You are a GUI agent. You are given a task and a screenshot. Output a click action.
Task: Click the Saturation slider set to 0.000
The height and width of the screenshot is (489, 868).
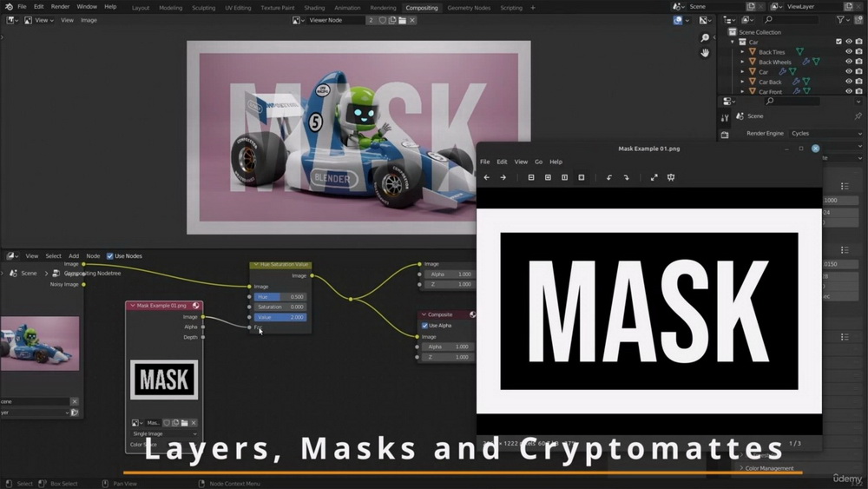tap(280, 307)
